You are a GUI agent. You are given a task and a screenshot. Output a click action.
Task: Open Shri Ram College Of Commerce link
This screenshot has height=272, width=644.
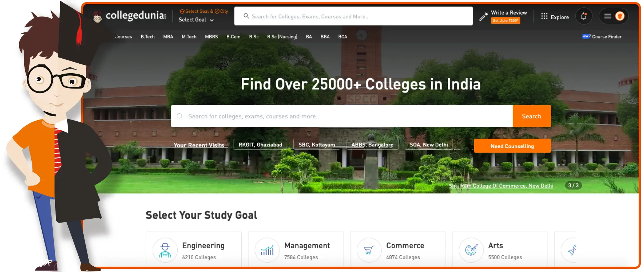[501, 186]
